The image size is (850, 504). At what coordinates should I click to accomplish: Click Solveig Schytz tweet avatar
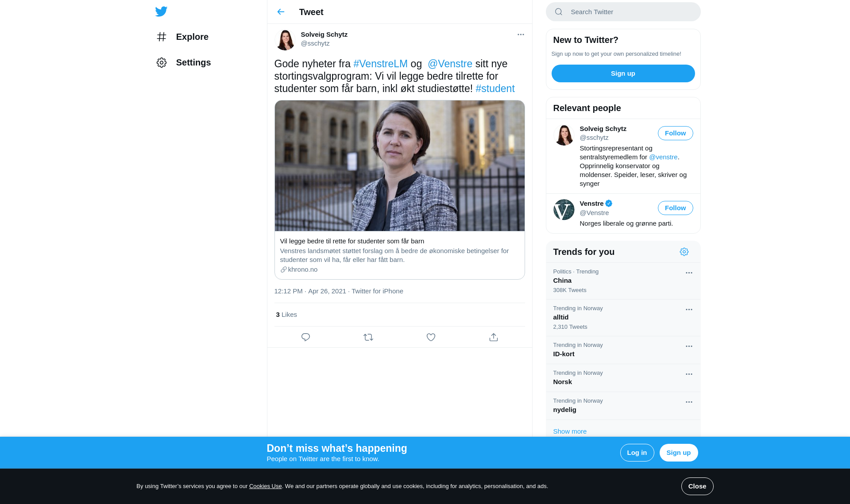coord(285,40)
